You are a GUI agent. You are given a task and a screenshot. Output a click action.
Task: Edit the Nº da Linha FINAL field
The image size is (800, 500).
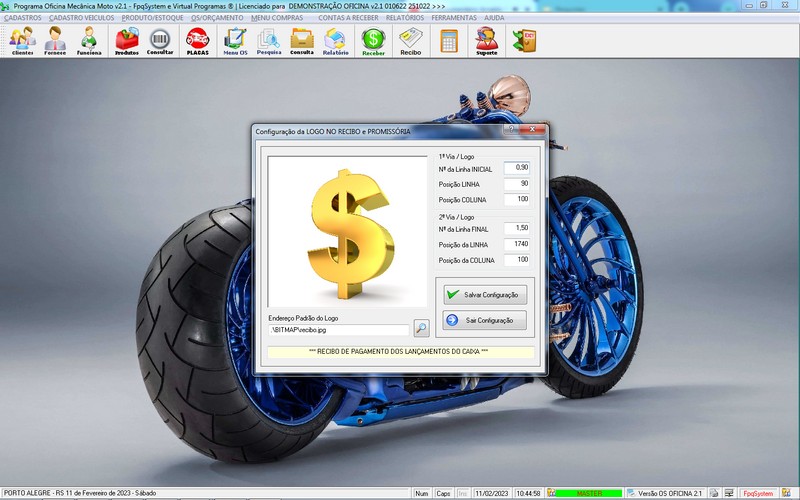coord(516,229)
